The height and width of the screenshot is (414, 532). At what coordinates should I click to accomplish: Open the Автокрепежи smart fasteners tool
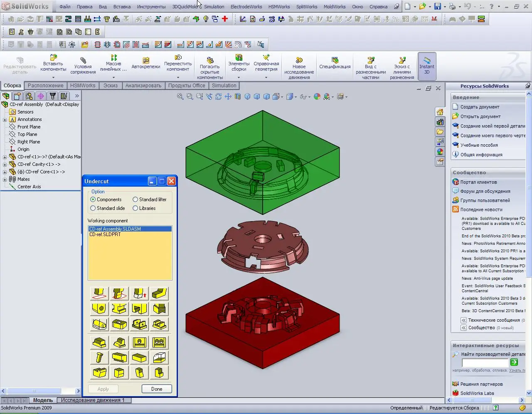point(145,60)
